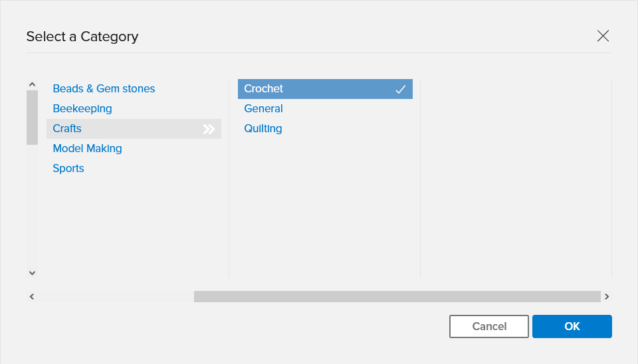638x364 pixels.
Task: Click the horizontal scrollbar left arrow
Action: coord(32,296)
